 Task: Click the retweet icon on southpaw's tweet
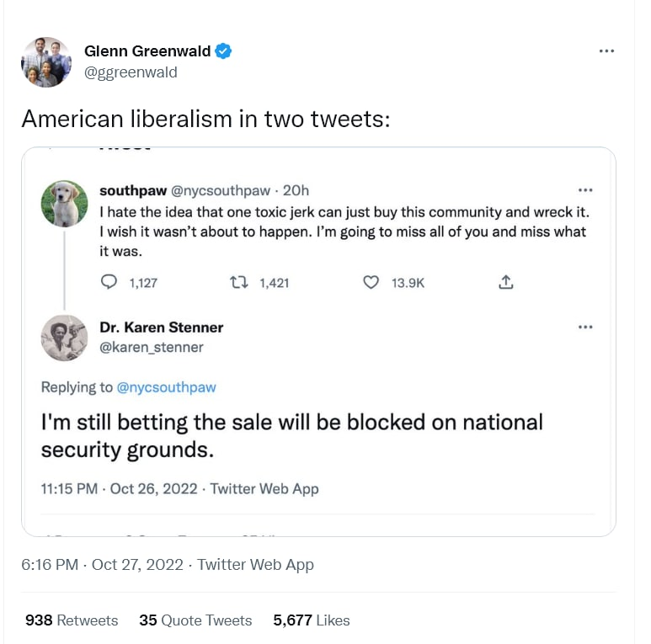238,283
